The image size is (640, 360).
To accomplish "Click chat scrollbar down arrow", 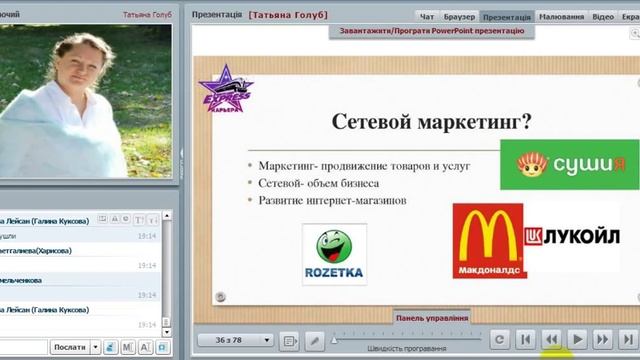I will [x=167, y=332].
